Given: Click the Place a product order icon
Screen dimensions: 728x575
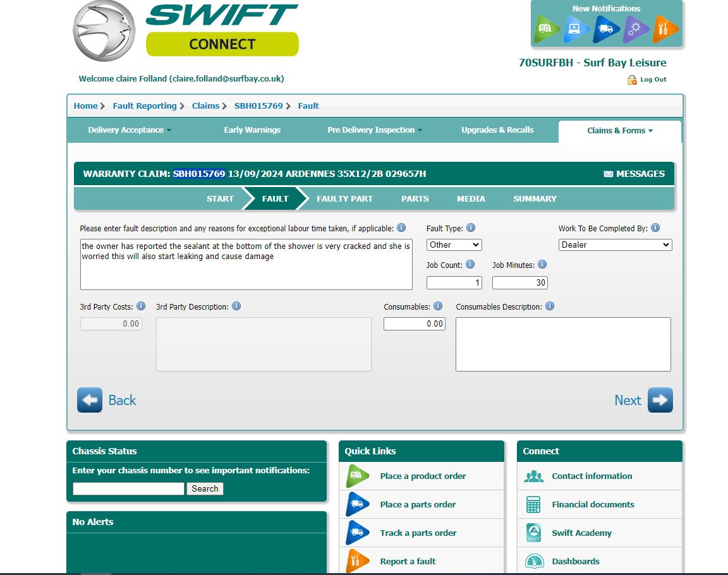Looking at the screenshot, I should point(357,476).
